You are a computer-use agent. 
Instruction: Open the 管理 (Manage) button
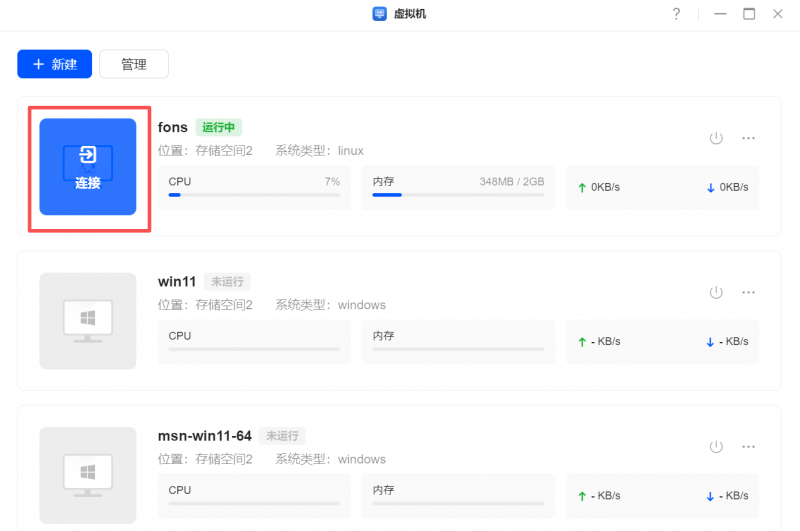click(x=134, y=64)
